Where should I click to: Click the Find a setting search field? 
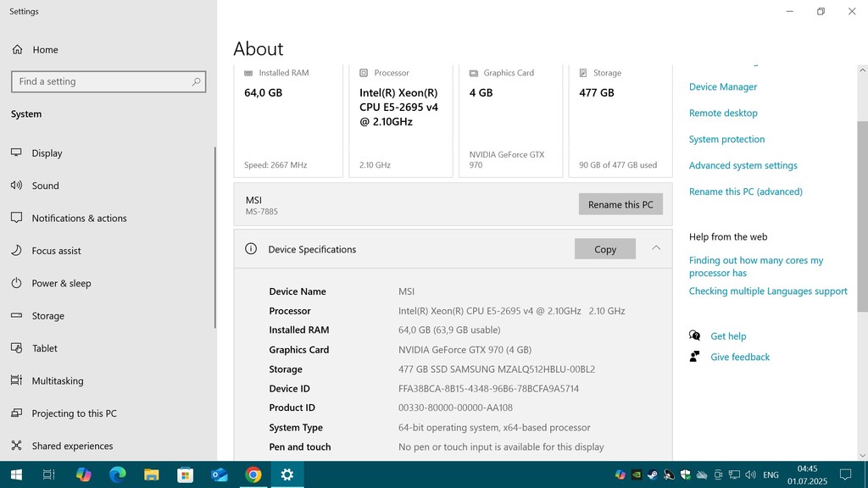pos(108,82)
